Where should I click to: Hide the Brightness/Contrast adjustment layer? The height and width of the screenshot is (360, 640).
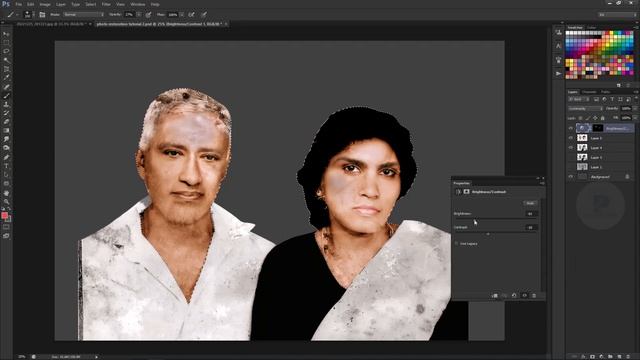[571, 128]
